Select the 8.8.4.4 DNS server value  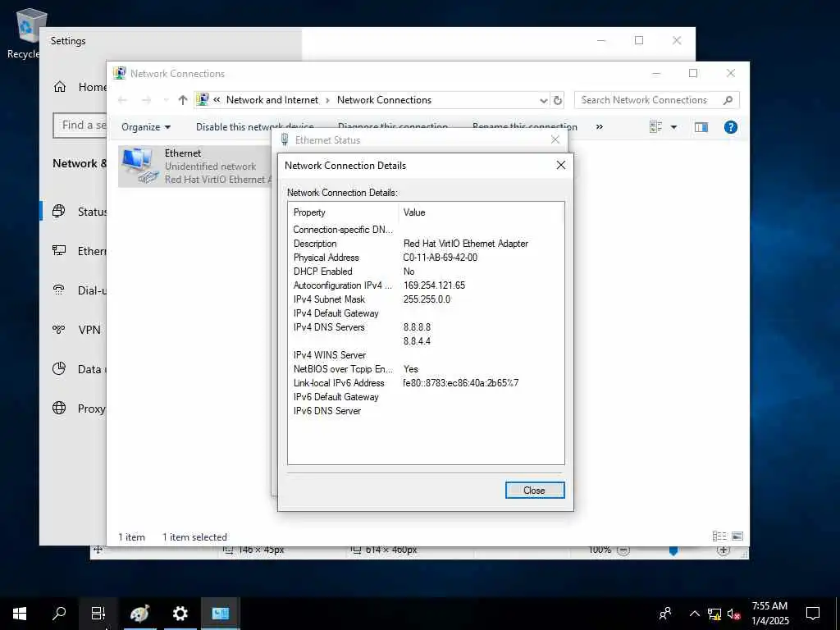tap(417, 341)
